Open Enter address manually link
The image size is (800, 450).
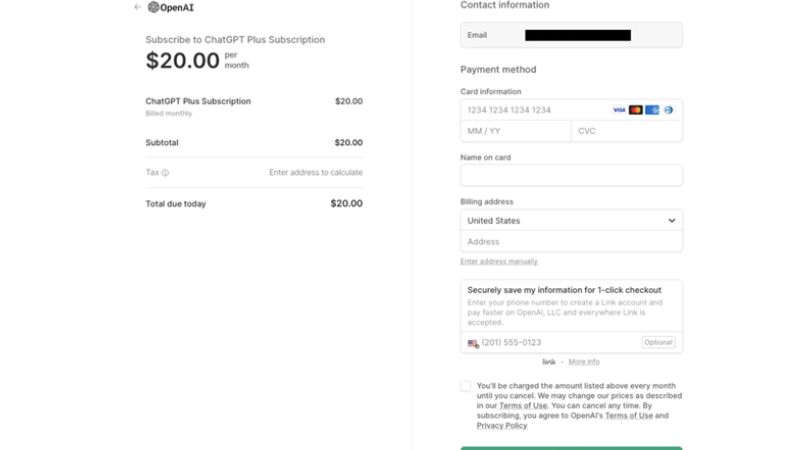[499, 262]
